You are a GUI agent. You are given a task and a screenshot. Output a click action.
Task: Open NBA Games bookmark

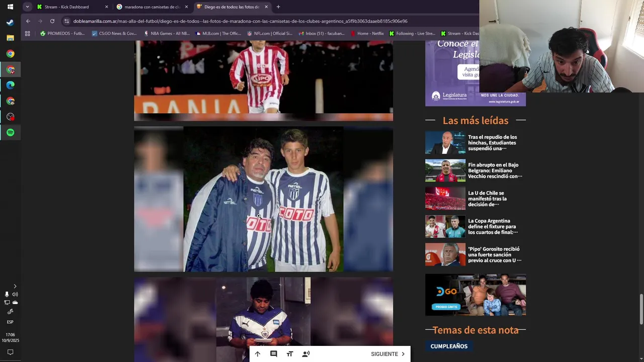click(x=167, y=34)
